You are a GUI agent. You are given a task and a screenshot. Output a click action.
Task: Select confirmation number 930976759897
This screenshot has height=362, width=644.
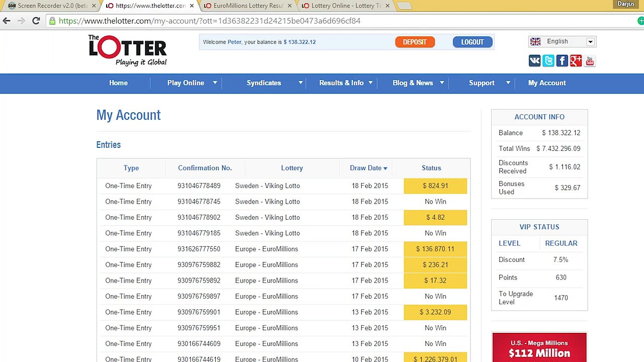coord(199,297)
